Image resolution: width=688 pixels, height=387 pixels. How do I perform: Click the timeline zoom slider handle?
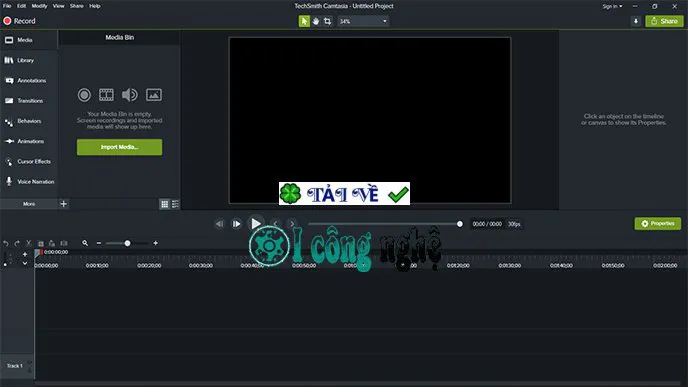127,243
